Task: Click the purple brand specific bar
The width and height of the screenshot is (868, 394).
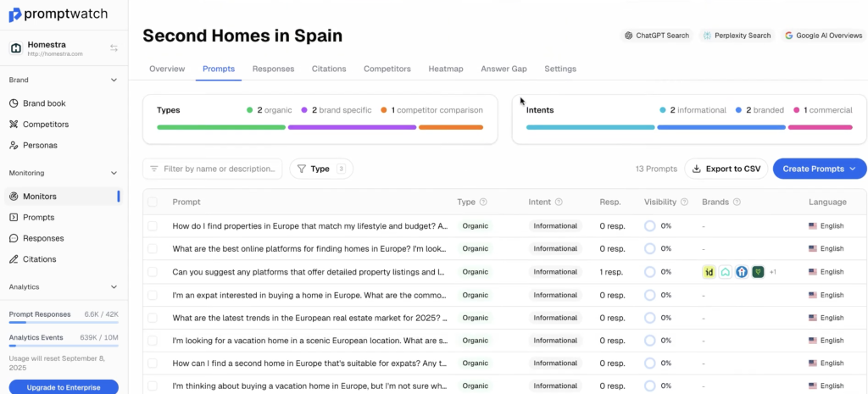Action: pyautogui.click(x=352, y=127)
